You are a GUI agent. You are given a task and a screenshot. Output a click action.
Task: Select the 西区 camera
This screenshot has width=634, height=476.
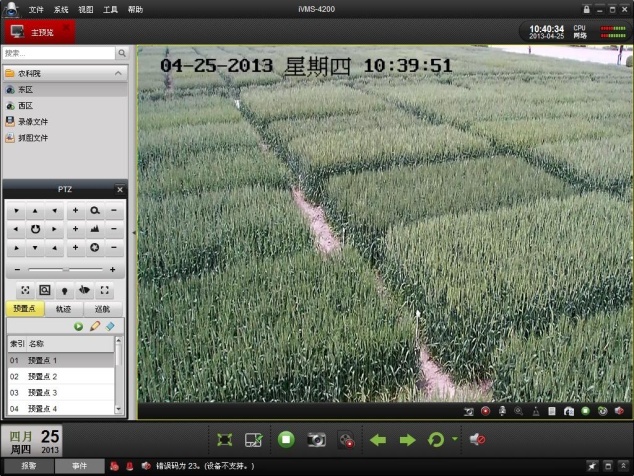(x=26, y=105)
